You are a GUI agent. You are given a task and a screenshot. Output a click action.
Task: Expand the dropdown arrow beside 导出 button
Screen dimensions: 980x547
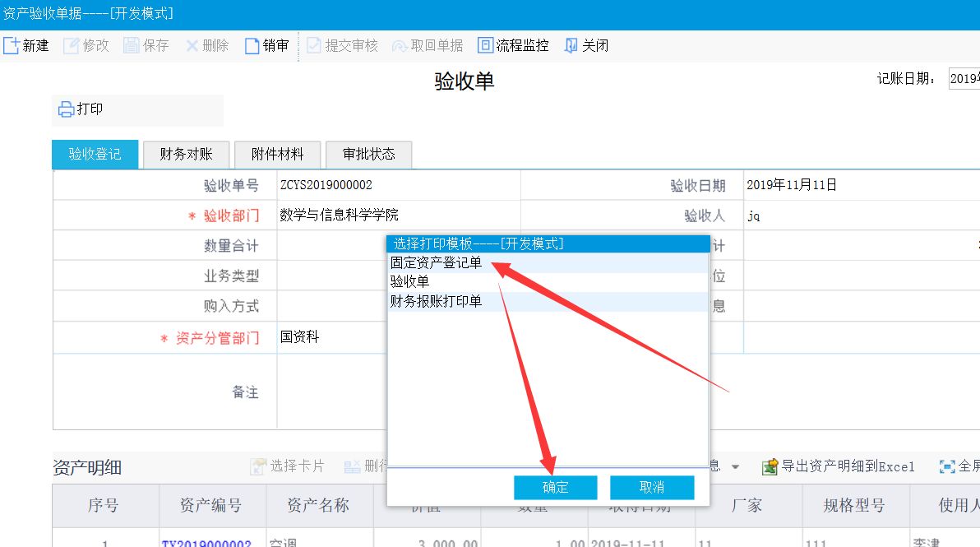point(735,467)
